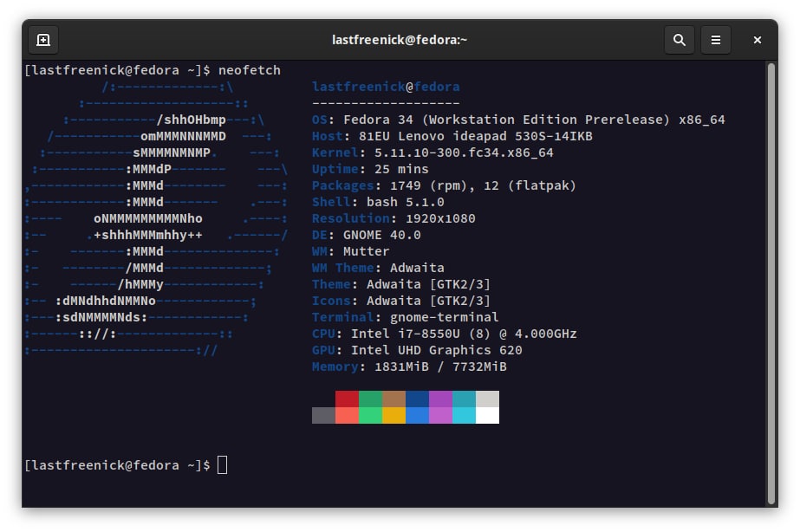Click the Memory usage line
The height and width of the screenshot is (532, 800).
click(x=409, y=367)
